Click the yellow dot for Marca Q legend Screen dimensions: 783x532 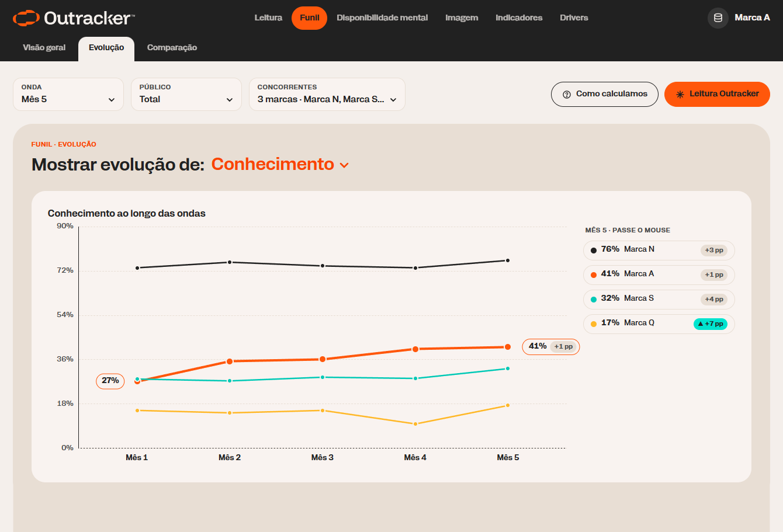click(594, 324)
